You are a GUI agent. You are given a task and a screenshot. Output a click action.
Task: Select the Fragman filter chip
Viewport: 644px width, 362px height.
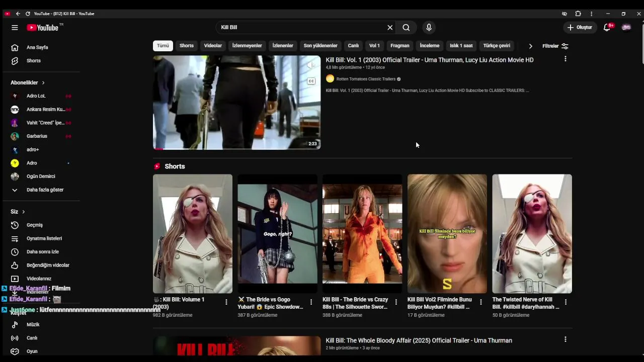[x=400, y=46]
